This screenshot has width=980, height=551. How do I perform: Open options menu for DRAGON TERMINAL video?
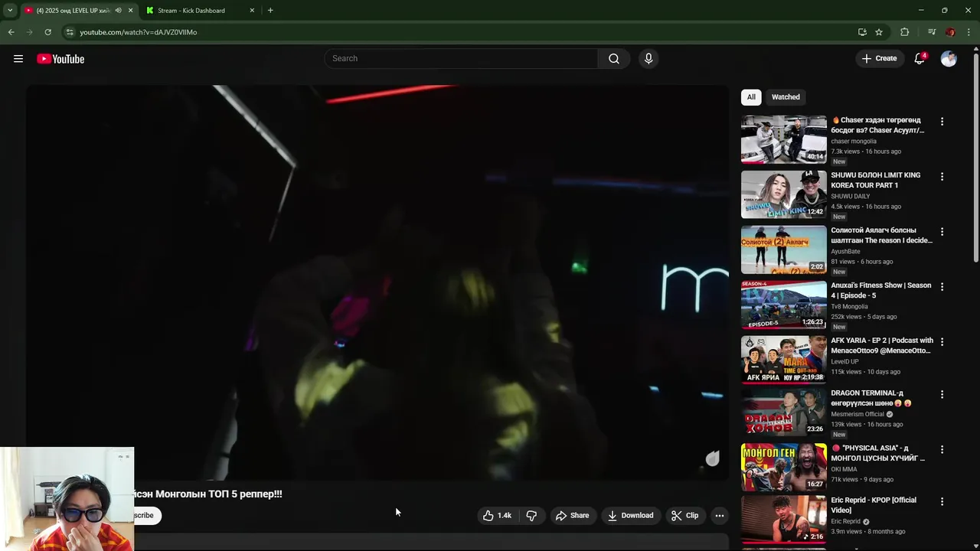click(942, 395)
